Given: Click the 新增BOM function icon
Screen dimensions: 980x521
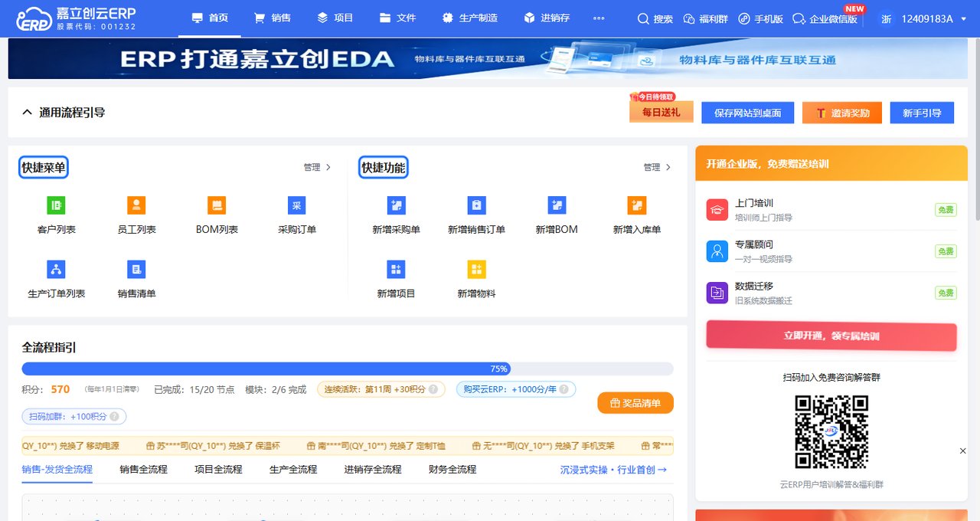Looking at the screenshot, I should point(557,205).
